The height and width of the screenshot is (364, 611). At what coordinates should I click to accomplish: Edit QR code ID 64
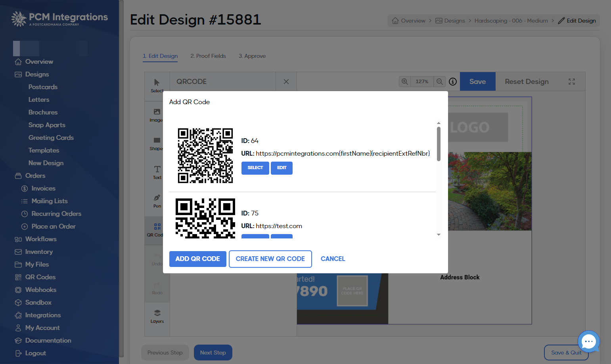(282, 168)
